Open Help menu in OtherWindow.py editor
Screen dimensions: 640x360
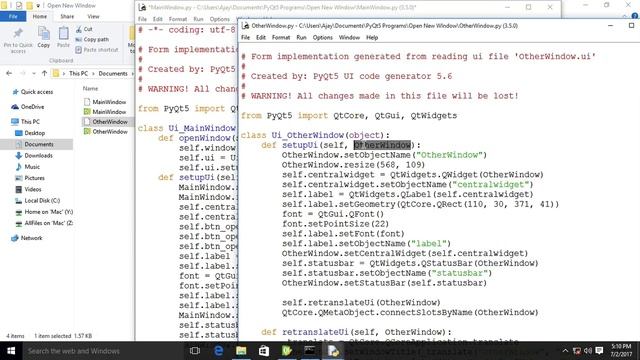point(372,38)
